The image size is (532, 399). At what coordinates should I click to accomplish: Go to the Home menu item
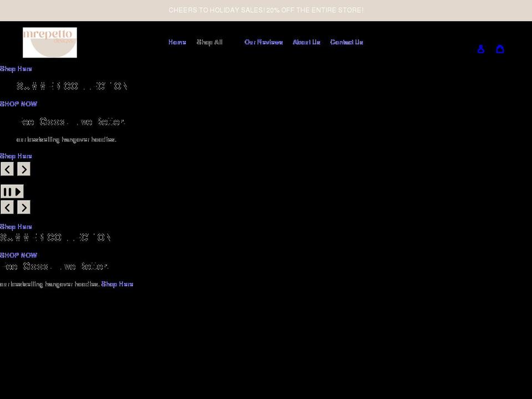[x=177, y=42]
